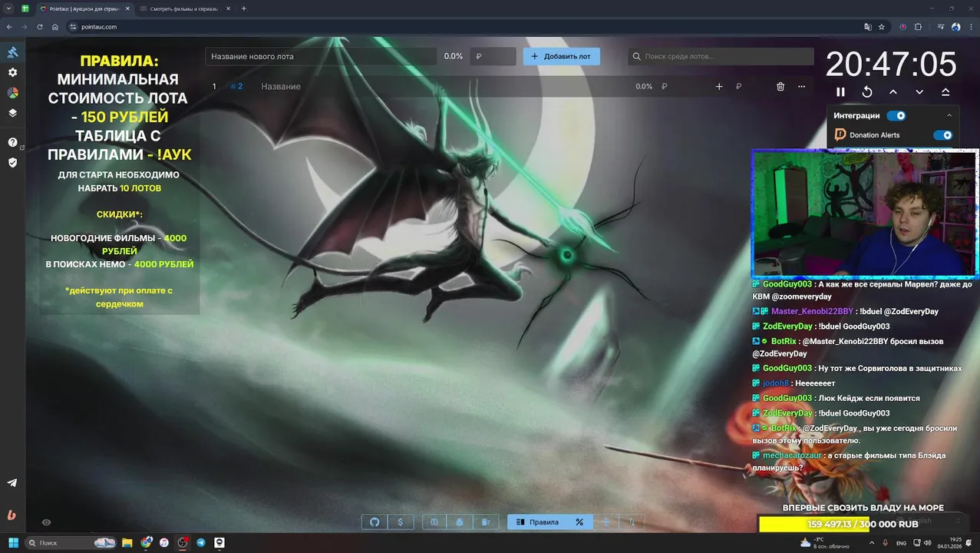Click the ENG language indicator in tray
The width and height of the screenshot is (980, 553).
[901, 543]
